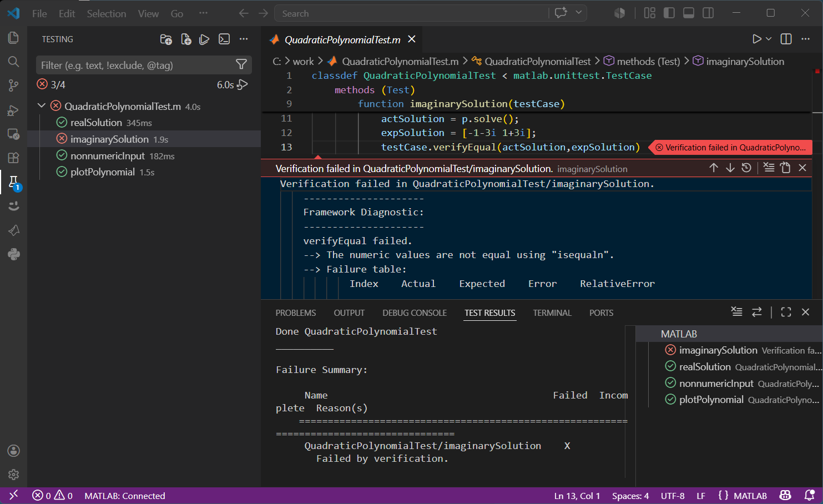Select plotPolynomial in MATLAB results list
The width and height of the screenshot is (823, 504).
tap(729, 400)
